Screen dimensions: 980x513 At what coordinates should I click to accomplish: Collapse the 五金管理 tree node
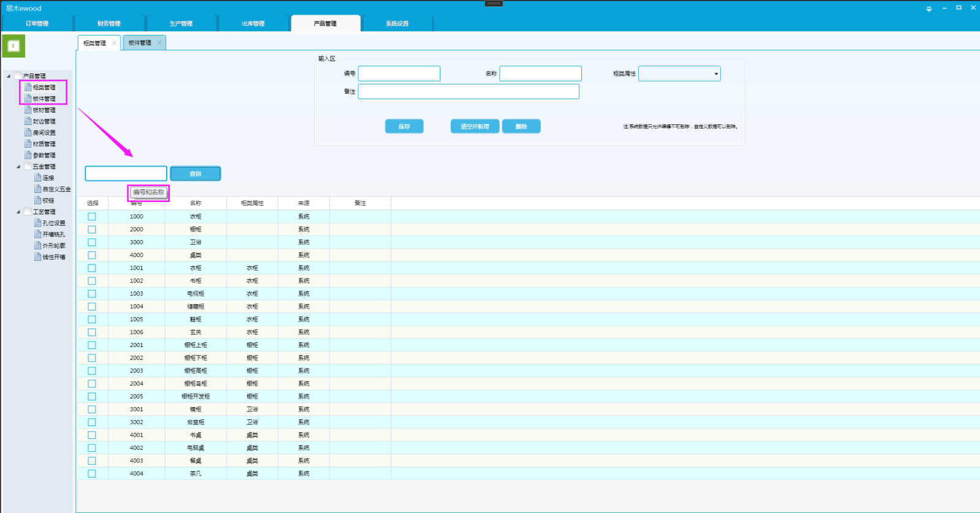click(x=18, y=167)
